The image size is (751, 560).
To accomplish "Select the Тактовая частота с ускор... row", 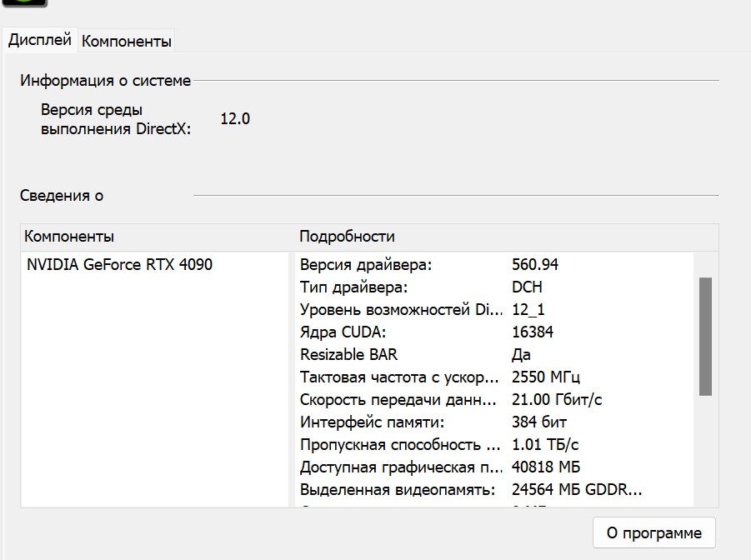I will click(399, 377).
